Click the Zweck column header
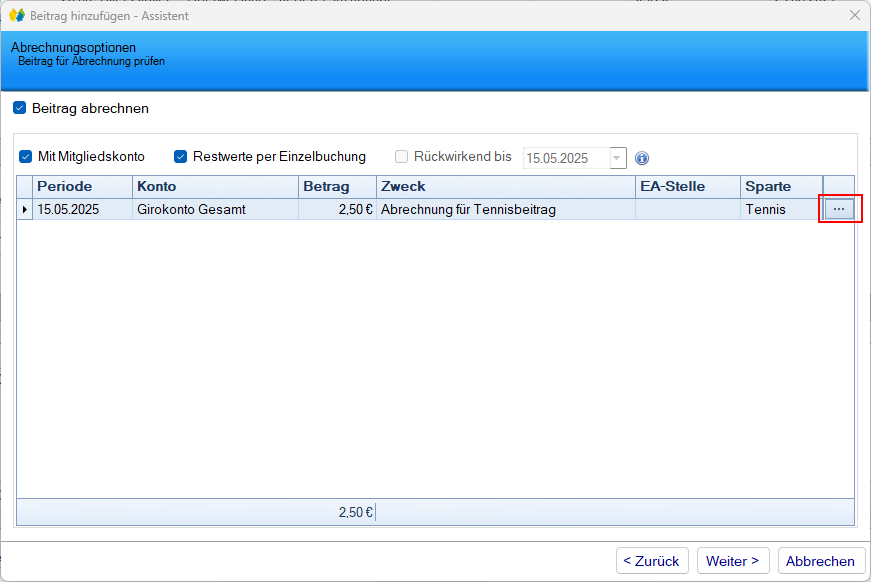871x582 pixels. [x=505, y=187]
